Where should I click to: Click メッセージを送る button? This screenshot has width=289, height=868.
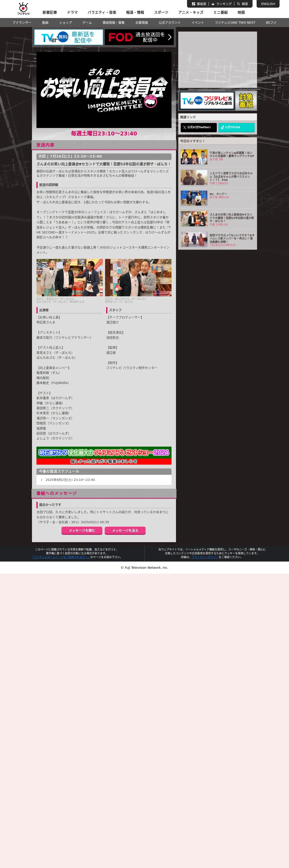coord(125,531)
